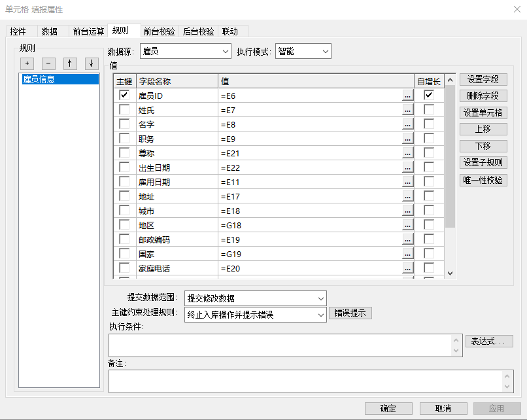
Task: Click the remove rule minus button
Action: click(48, 63)
